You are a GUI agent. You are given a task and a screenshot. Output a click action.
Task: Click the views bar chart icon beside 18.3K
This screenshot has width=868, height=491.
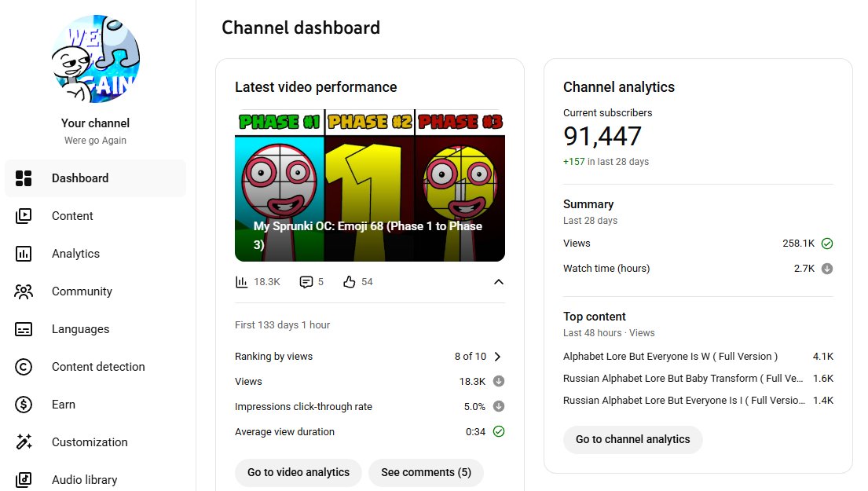pyautogui.click(x=241, y=282)
